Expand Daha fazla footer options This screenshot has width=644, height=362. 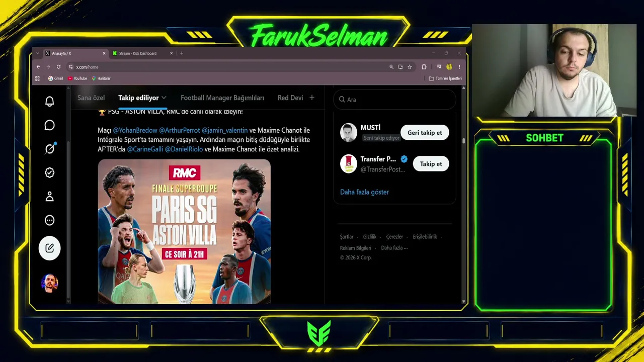pyautogui.click(x=394, y=248)
